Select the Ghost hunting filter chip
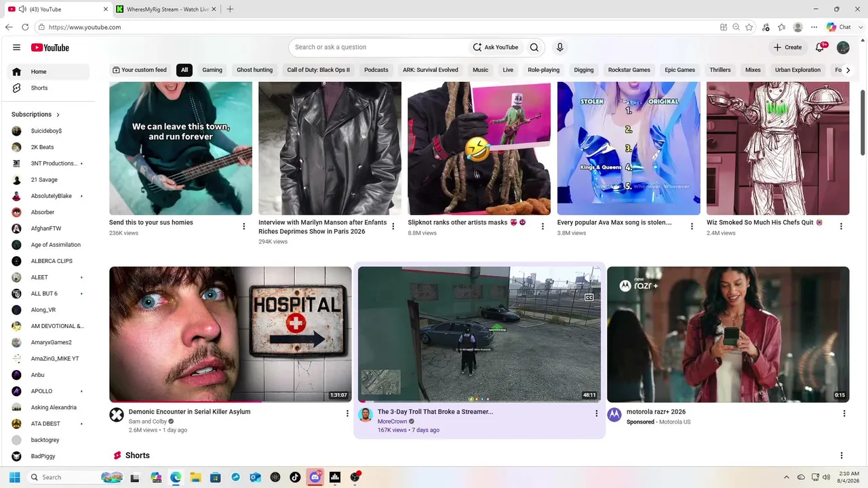The image size is (868, 488). tap(254, 70)
